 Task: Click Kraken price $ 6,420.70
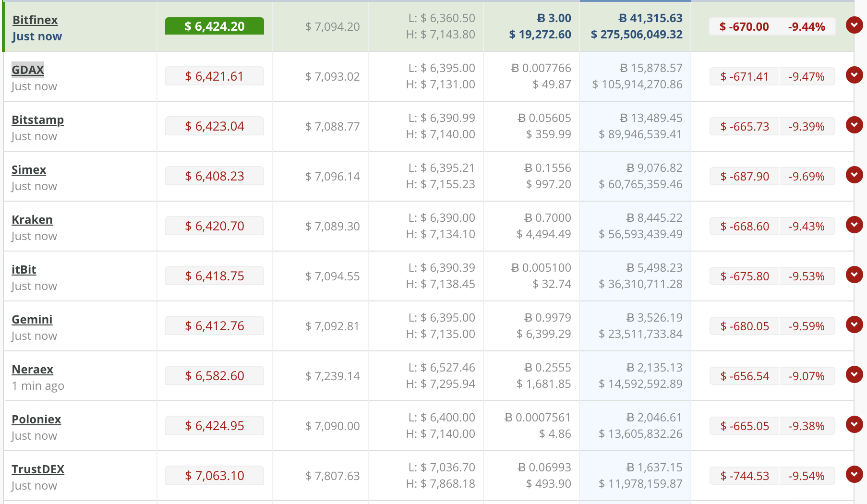pos(215,226)
